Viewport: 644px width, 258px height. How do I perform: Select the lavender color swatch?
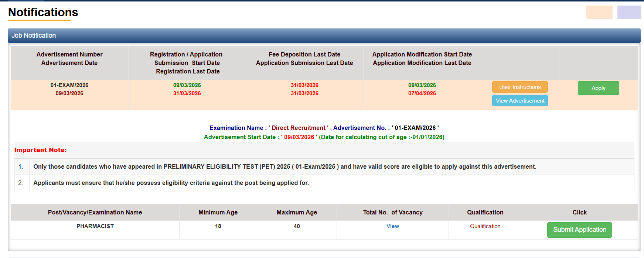point(628,12)
